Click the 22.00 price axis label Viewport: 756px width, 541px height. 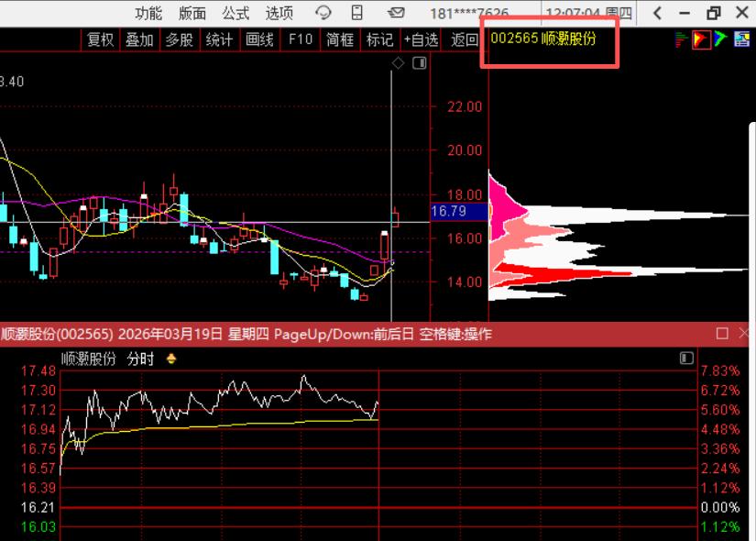[x=465, y=106]
